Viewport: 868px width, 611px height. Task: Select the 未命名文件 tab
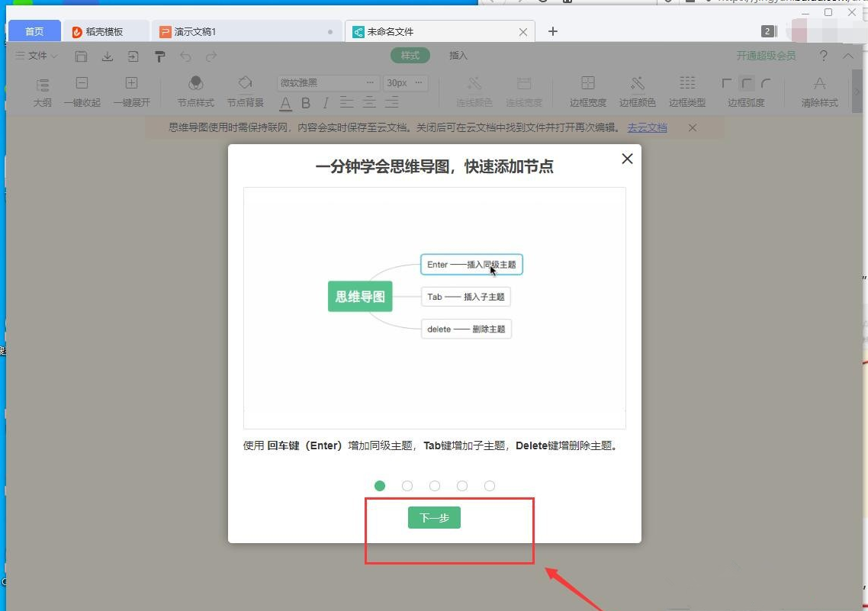click(440, 31)
